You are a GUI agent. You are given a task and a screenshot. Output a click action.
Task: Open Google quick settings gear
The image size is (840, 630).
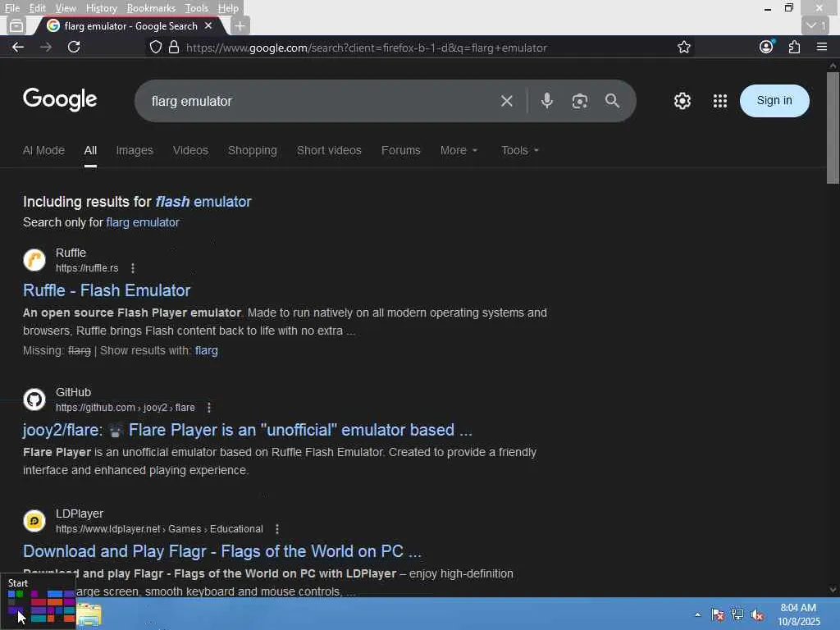[x=682, y=101]
